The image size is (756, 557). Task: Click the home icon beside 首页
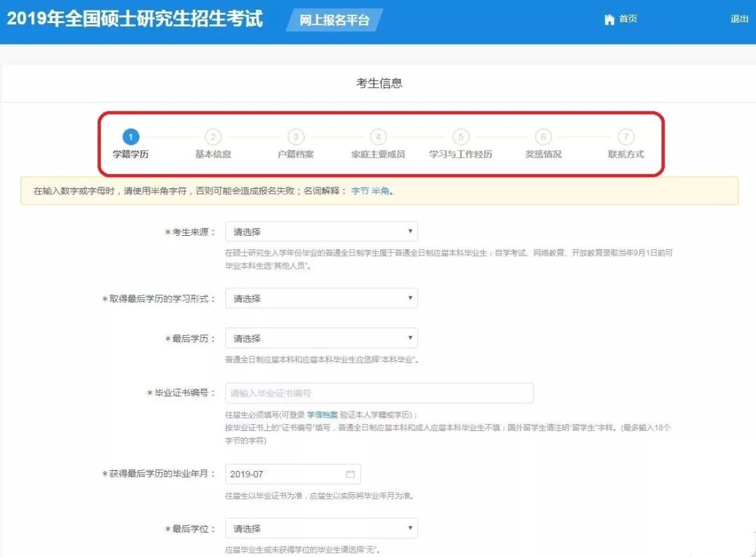pos(609,20)
